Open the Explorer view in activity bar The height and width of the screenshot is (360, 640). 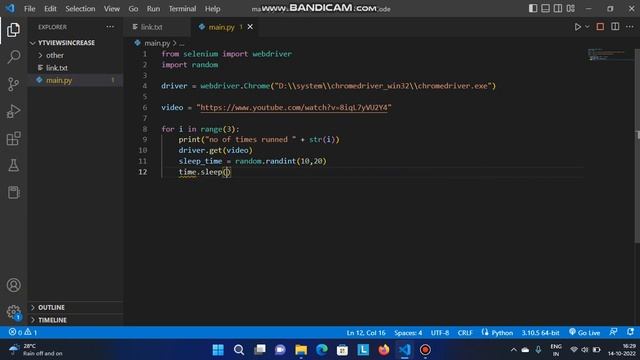(x=13, y=30)
